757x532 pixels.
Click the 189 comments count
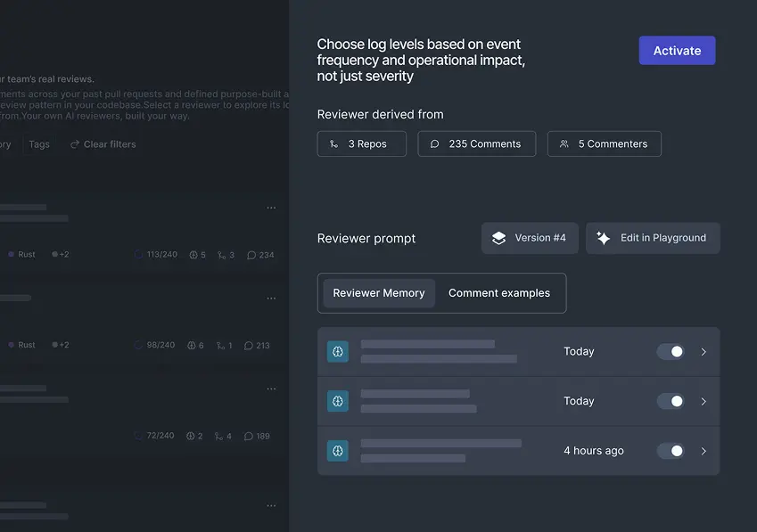[257, 436]
